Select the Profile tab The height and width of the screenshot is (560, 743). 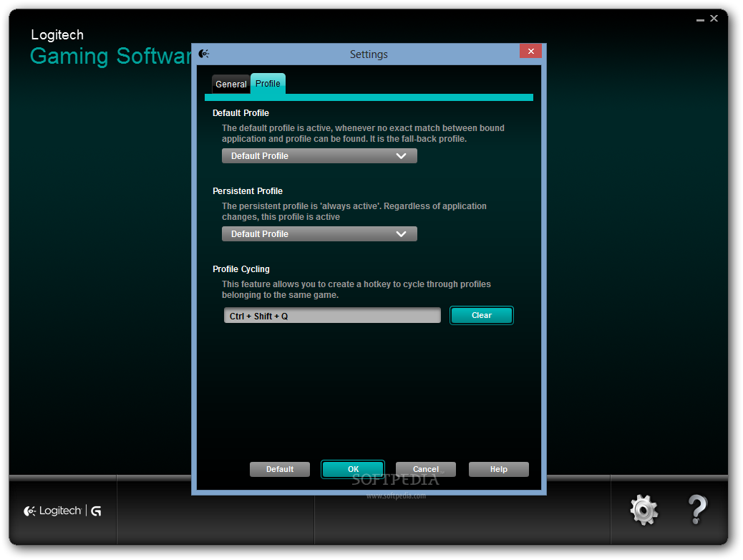(x=268, y=84)
